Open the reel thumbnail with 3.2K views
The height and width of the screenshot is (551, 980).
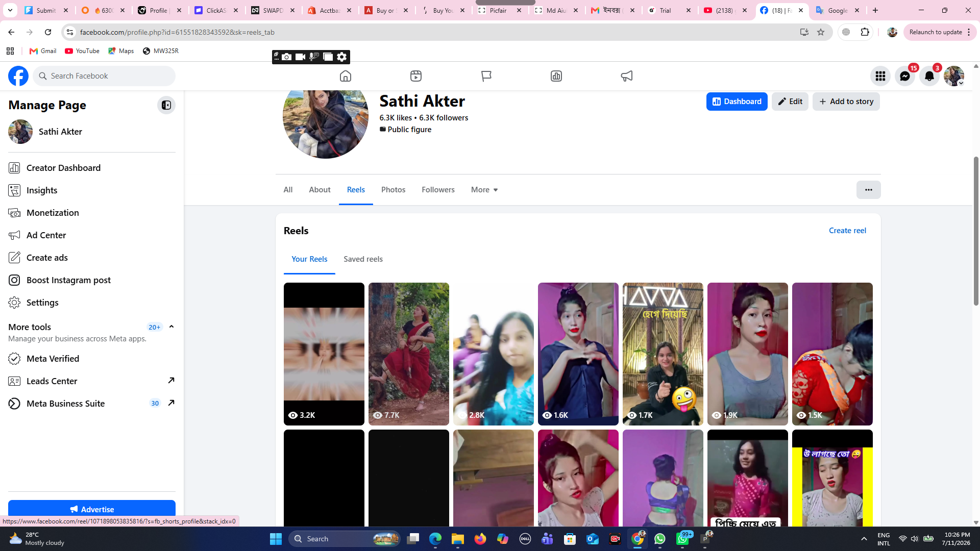[x=324, y=354]
